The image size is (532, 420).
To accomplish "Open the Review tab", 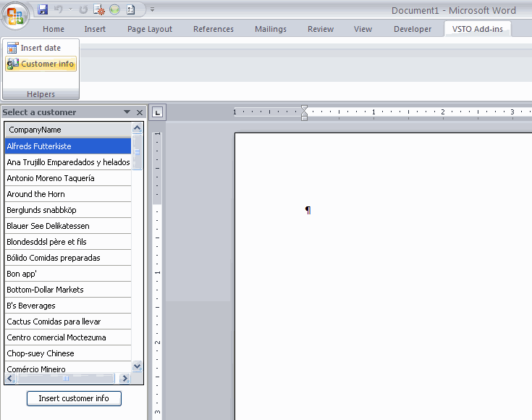I will pos(321,29).
